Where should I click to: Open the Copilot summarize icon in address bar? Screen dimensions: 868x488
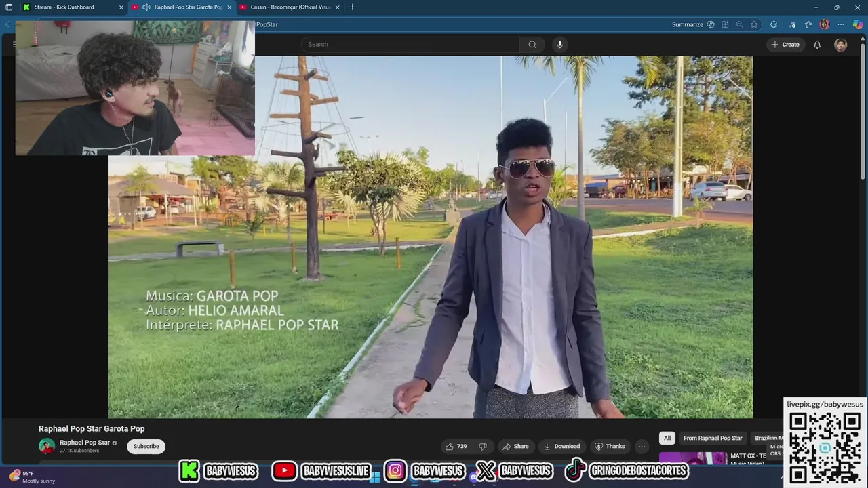[711, 24]
